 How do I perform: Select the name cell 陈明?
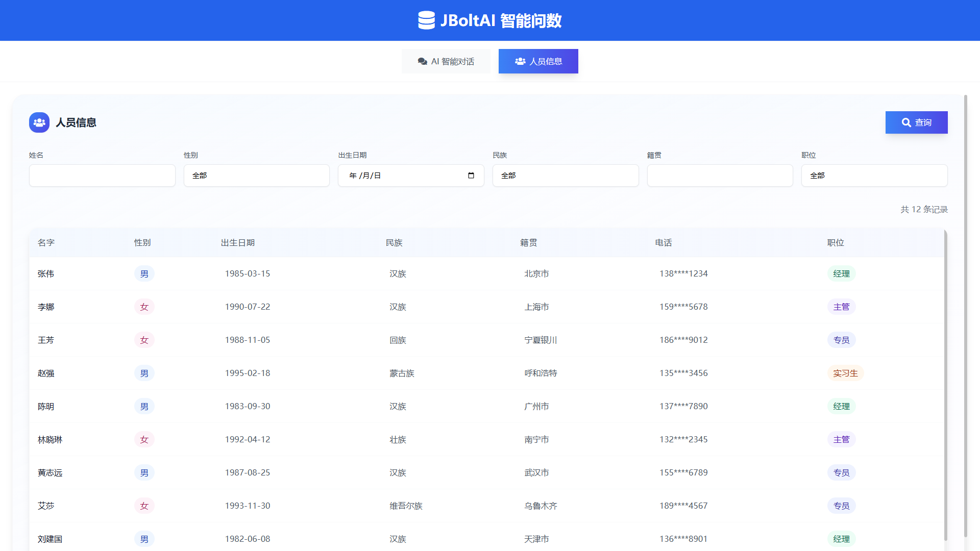coord(46,407)
